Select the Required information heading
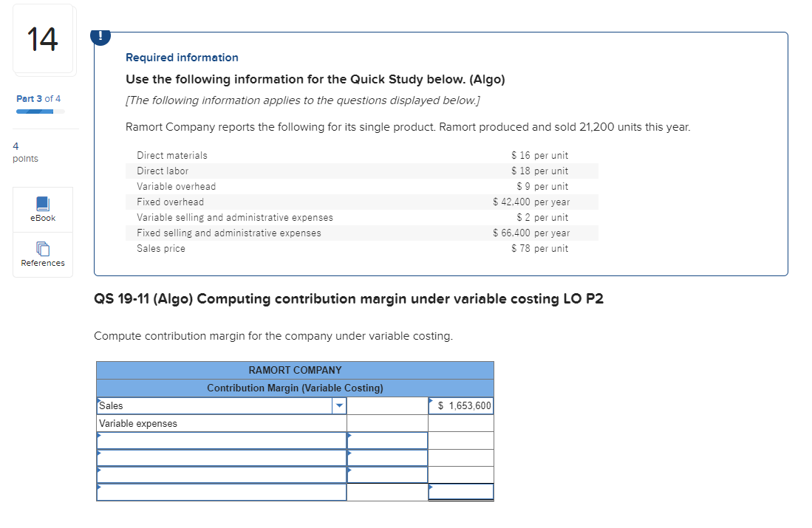This screenshot has width=812, height=528. tap(182, 57)
